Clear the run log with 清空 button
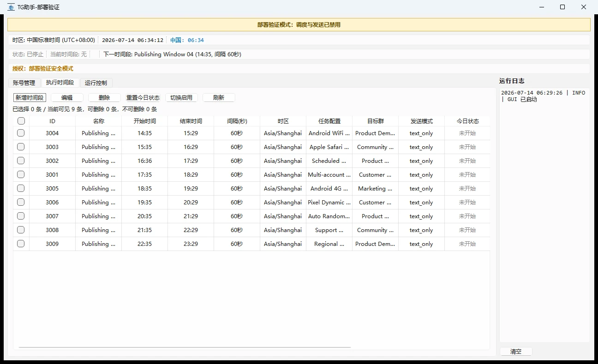The image size is (598, 364). [516, 352]
